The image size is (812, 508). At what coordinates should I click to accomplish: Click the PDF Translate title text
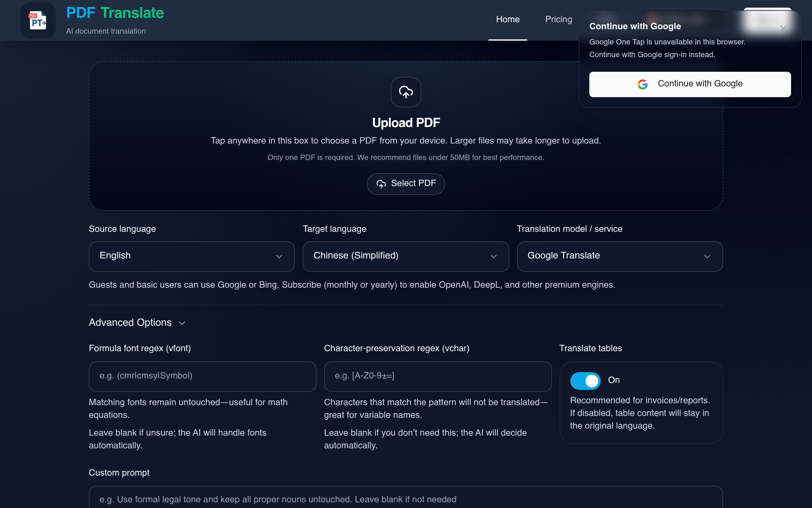pos(115,13)
